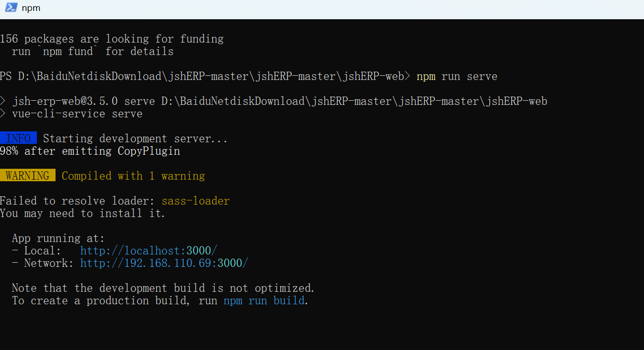Click the typed "npm run serve" command
Image resolution: width=644 pixels, height=350 pixels.
pos(457,76)
